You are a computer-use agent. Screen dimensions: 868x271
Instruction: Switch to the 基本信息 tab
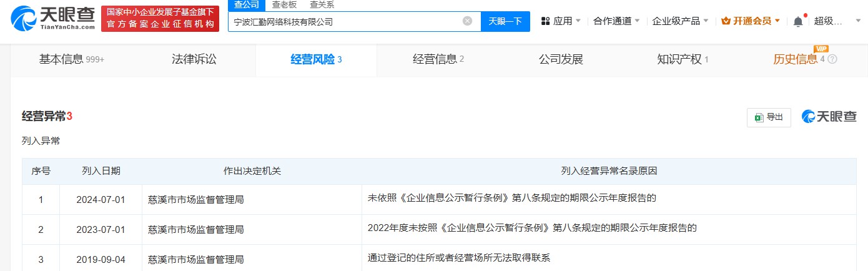pyautogui.click(x=71, y=59)
